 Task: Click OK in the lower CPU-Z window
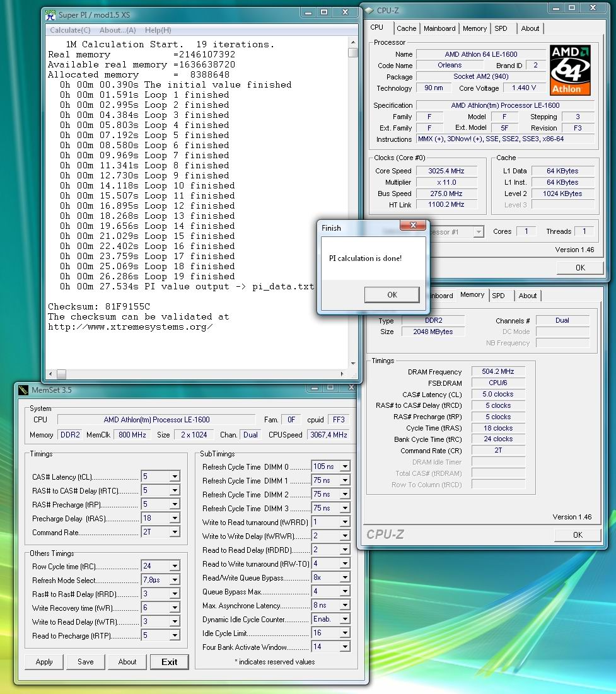tap(578, 535)
